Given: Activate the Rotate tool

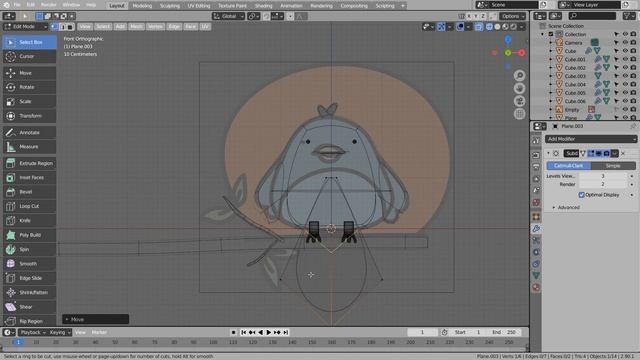Looking at the screenshot, I should tap(29, 87).
